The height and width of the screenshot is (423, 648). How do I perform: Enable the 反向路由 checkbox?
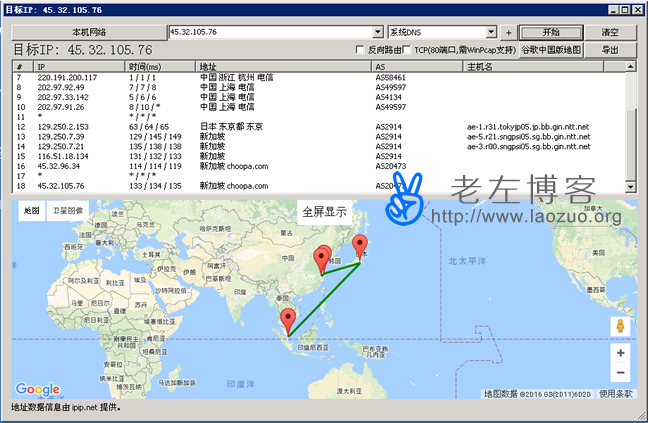362,50
